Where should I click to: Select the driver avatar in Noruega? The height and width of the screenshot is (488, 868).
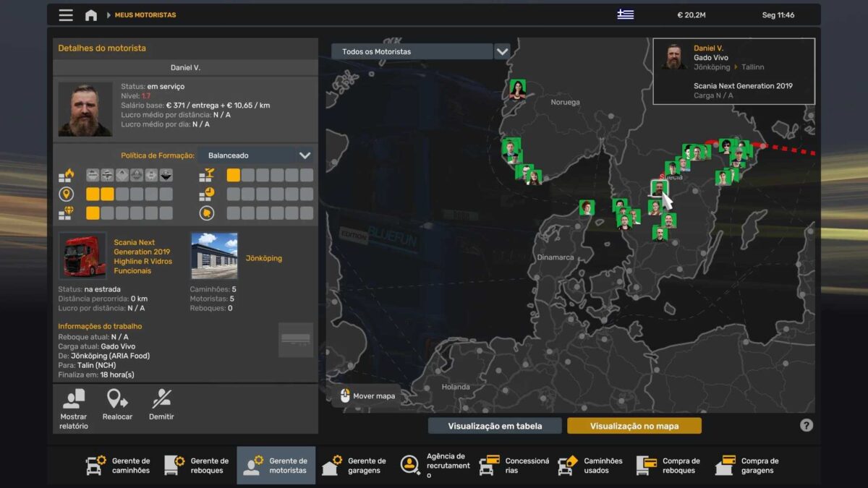tap(517, 89)
